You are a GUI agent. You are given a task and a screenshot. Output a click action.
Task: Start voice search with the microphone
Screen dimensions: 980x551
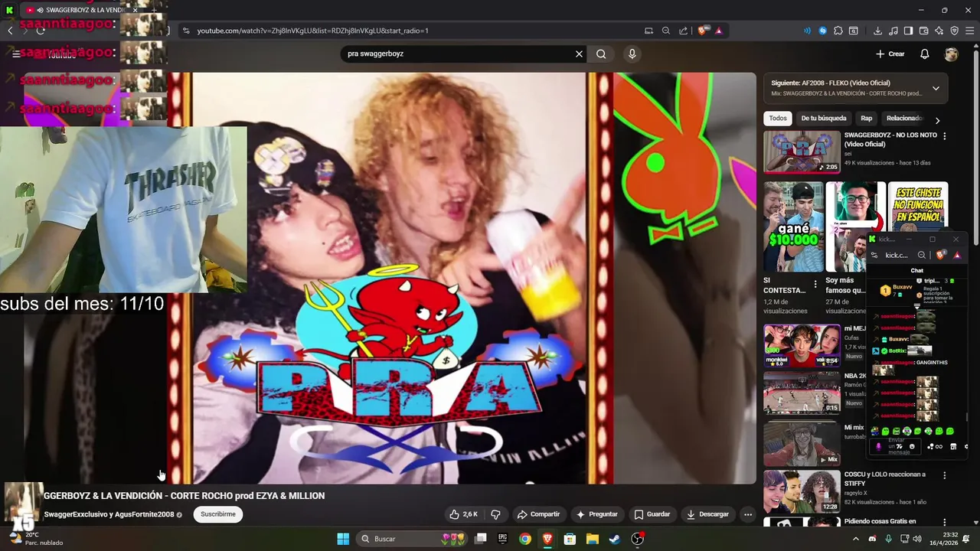point(632,54)
